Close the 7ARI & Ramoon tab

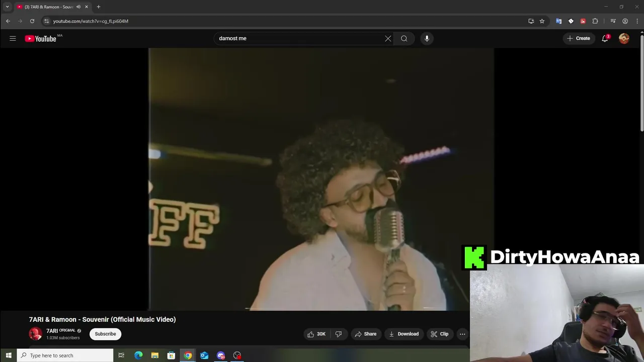[87, 7]
